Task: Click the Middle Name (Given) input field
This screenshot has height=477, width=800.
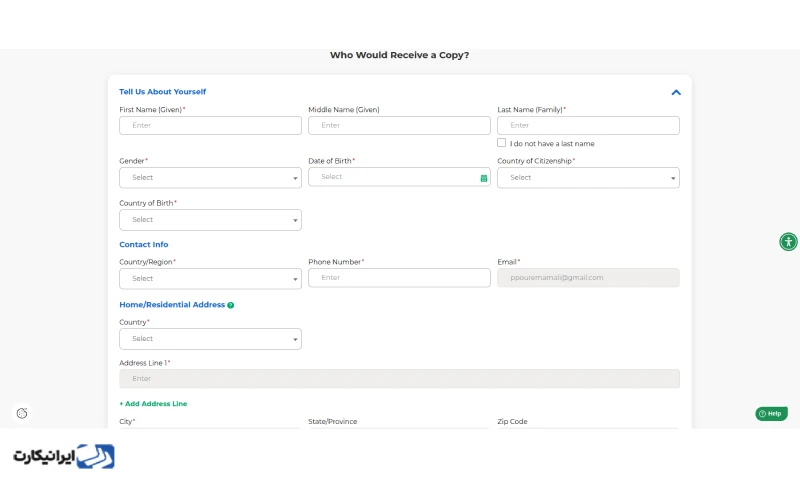Action: [x=399, y=125]
